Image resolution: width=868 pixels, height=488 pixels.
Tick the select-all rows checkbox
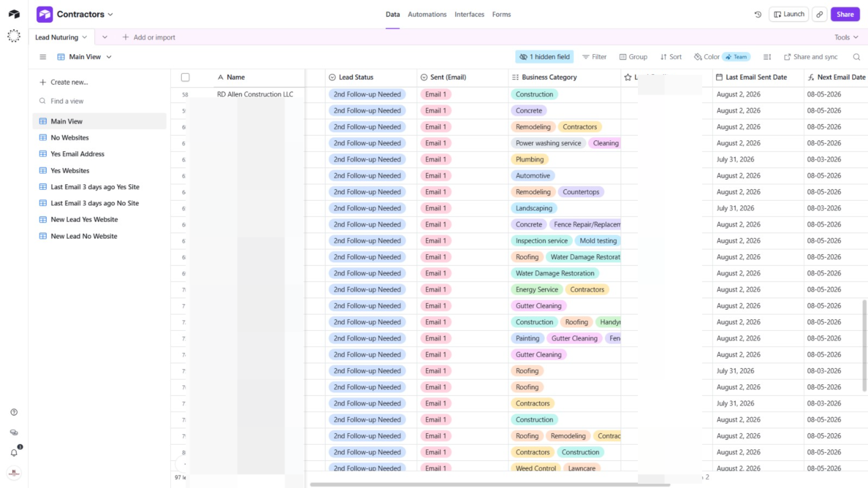click(x=185, y=78)
